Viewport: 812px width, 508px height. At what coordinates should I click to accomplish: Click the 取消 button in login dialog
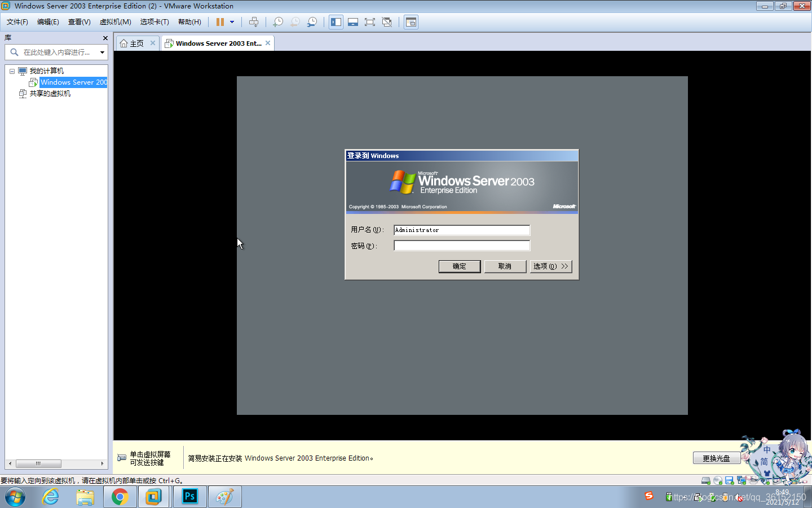[505, 266]
